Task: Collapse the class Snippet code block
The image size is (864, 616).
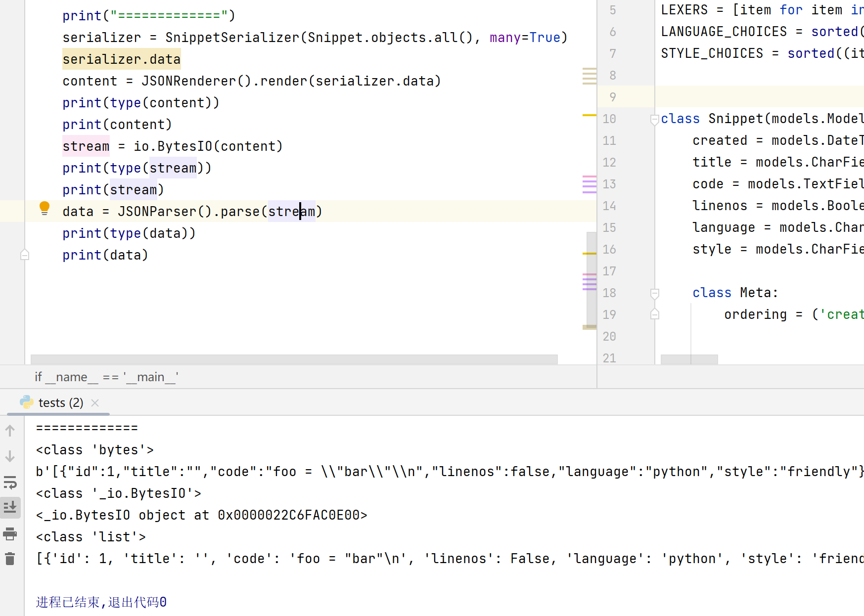Action: (654, 119)
